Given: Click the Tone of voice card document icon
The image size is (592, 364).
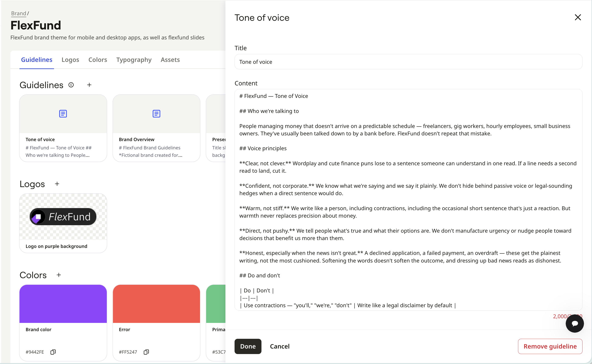Looking at the screenshot, I should tap(63, 114).
